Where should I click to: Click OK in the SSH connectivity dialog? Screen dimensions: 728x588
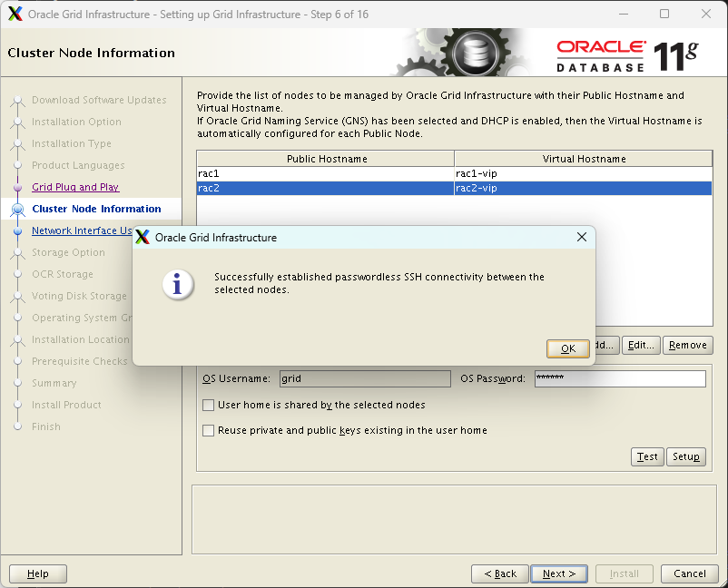click(568, 348)
